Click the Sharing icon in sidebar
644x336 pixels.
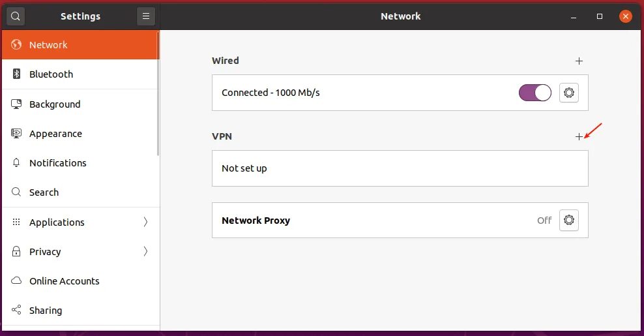pos(17,311)
